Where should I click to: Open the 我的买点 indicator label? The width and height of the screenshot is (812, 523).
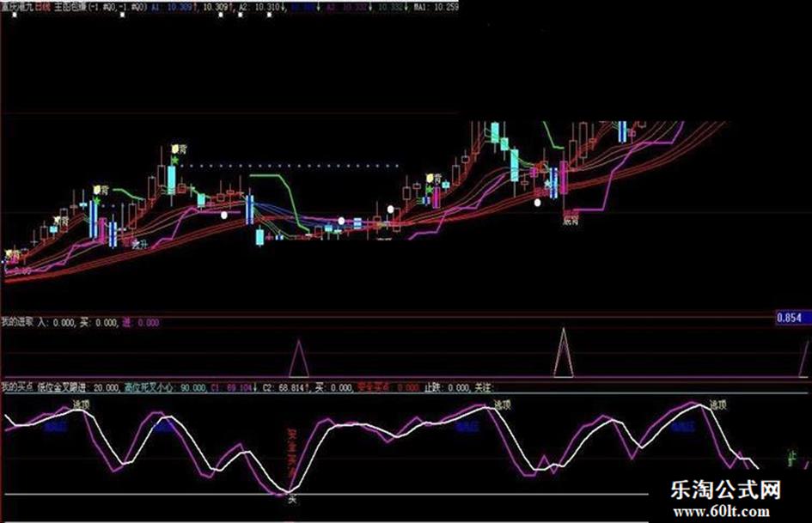[17, 387]
